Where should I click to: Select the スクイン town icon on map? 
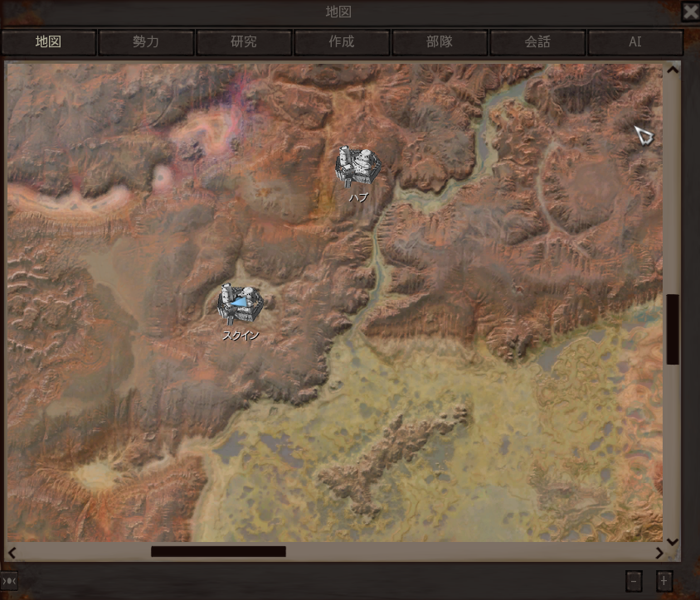click(x=241, y=303)
